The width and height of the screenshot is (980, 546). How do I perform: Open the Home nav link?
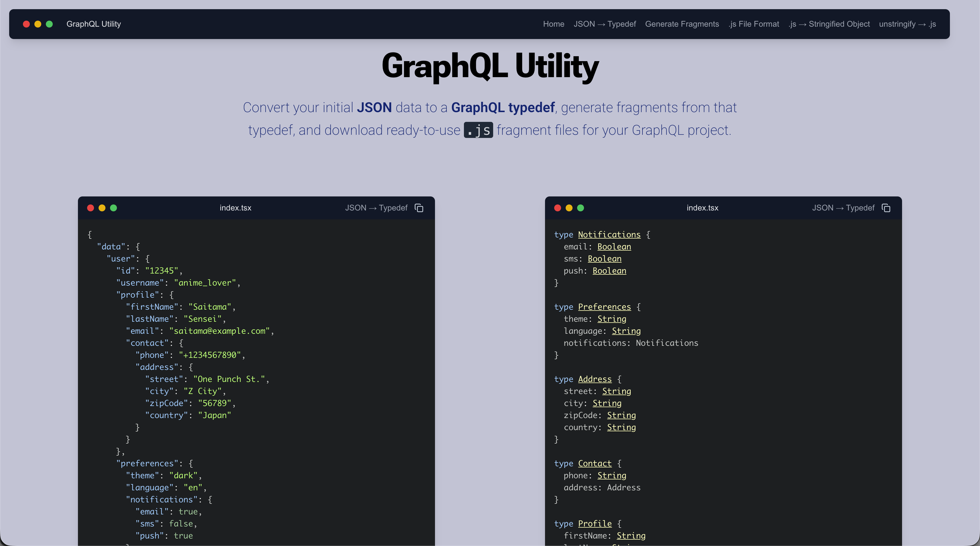pos(554,24)
